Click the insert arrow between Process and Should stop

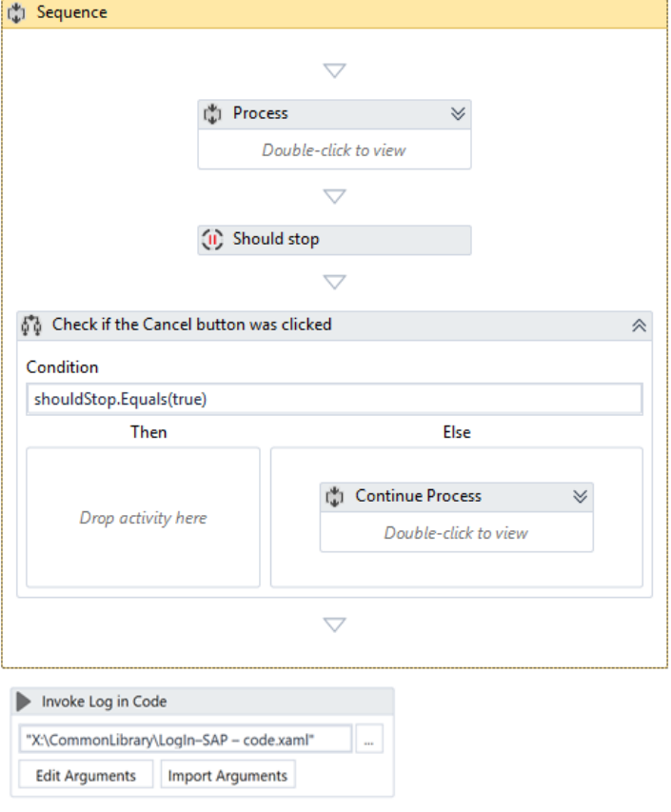tap(334, 196)
